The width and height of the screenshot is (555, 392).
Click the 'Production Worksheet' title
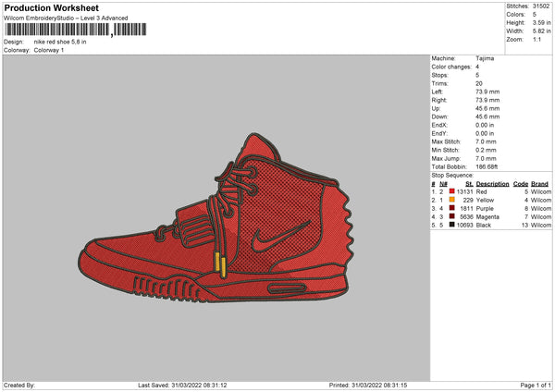pyautogui.click(x=52, y=7)
